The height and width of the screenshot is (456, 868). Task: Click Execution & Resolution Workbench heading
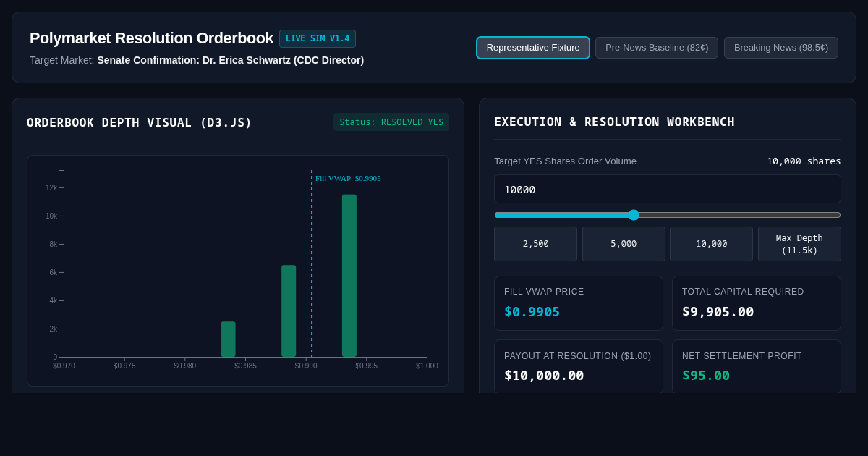pyautogui.click(x=614, y=122)
